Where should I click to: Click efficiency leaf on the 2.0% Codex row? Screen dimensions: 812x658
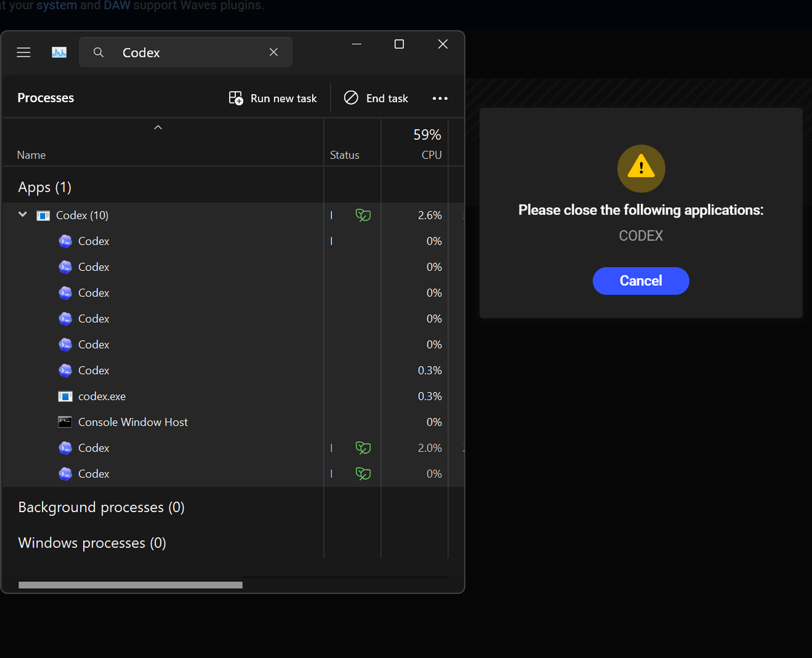tap(363, 448)
